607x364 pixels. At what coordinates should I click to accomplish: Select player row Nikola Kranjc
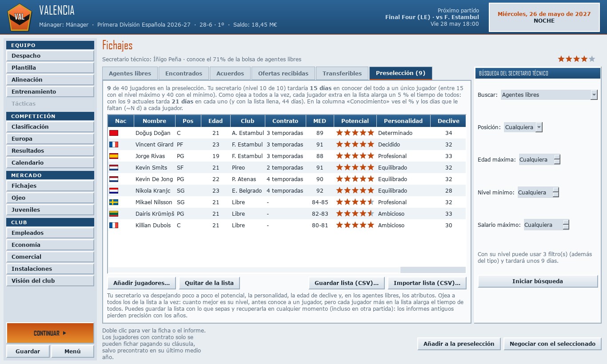(x=287, y=190)
